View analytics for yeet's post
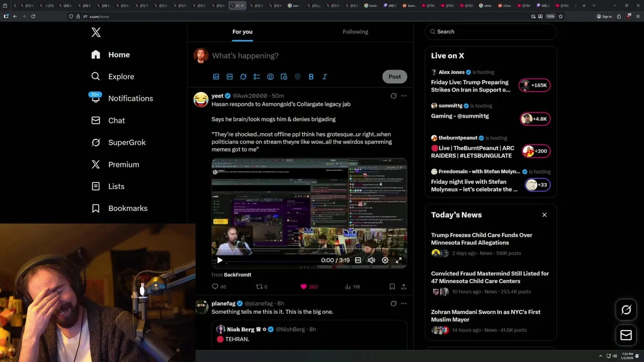The width and height of the screenshot is (644, 362). (x=353, y=287)
